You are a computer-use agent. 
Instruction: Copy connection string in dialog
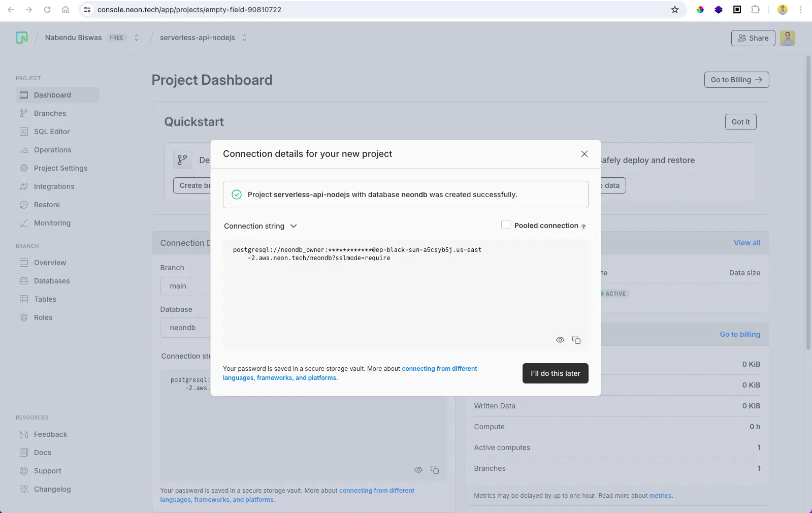point(576,340)
